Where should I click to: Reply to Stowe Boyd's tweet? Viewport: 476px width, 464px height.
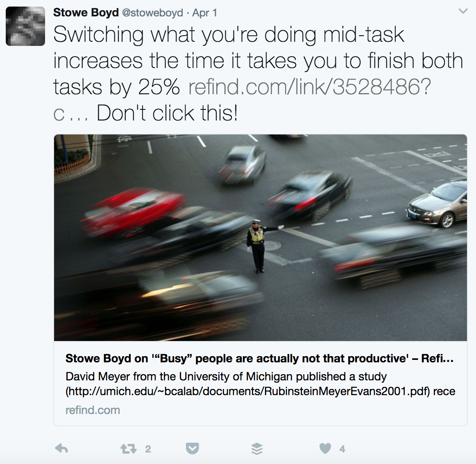pyautogui.click(x=61, y=448)
